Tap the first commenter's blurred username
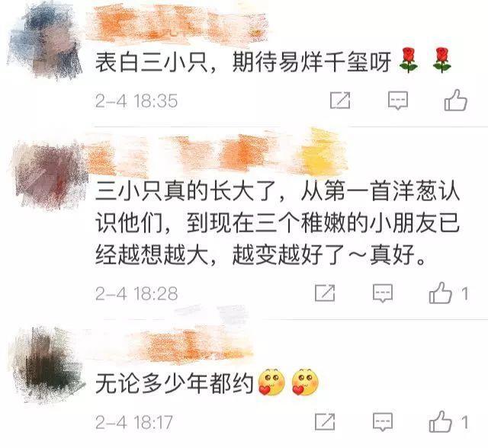This screenshot has height=448, width=488. pyautogui.click(x=179, y=24)
